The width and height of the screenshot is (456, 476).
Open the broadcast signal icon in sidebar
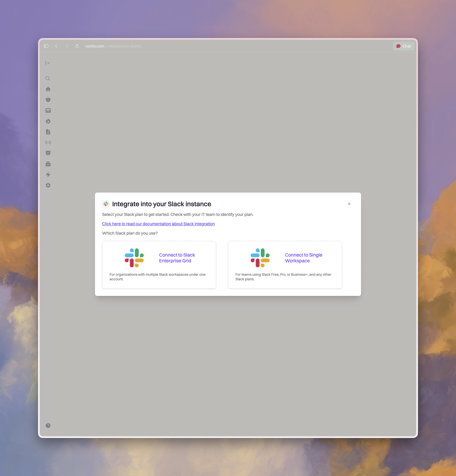(48, 143)
